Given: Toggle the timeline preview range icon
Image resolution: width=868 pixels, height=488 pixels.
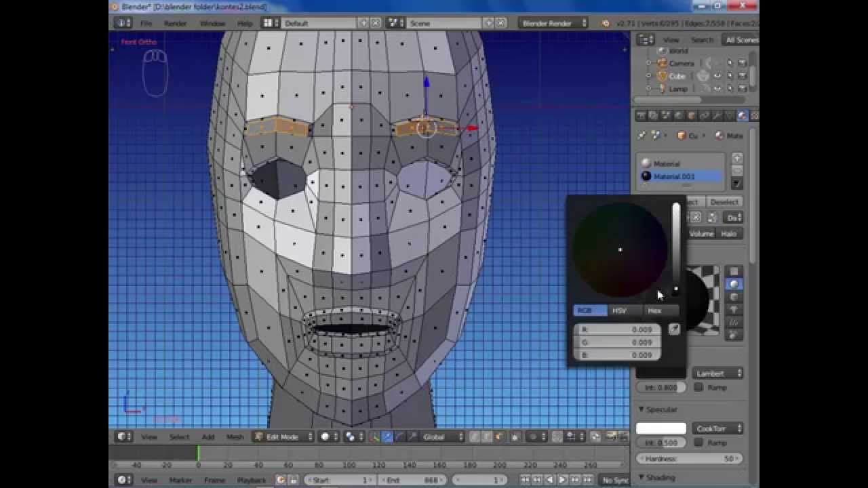Looking at the screenshot, I should click(x=280, y=480).
